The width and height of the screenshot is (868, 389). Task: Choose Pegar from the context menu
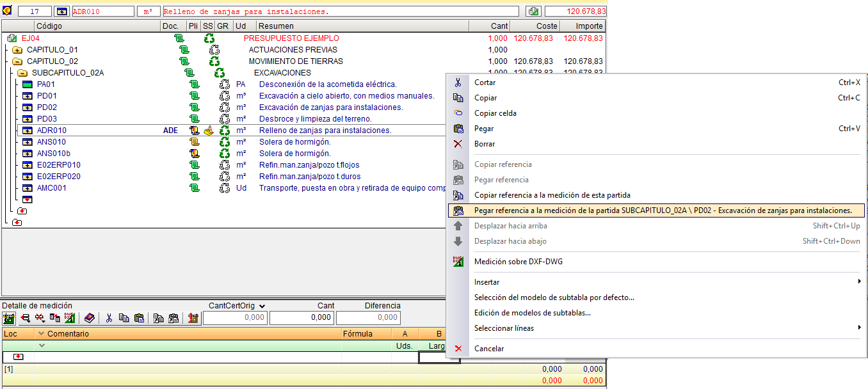(657, 129)
